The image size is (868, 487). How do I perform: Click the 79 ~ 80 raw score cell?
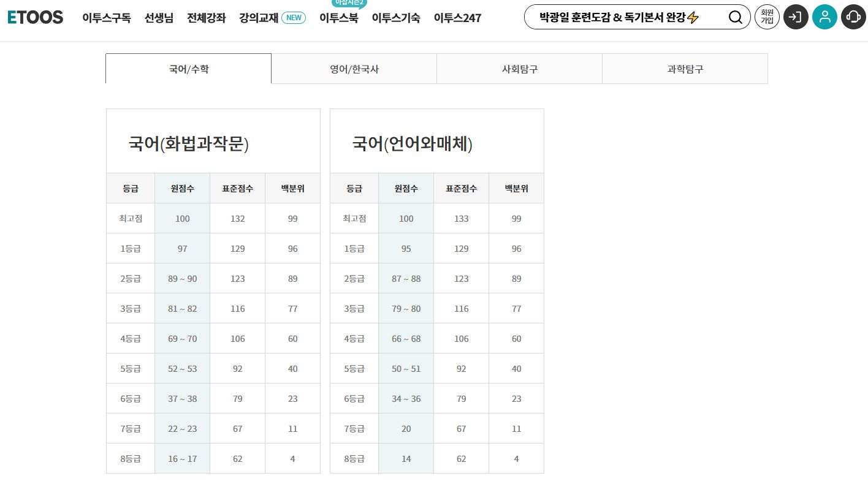406,309
